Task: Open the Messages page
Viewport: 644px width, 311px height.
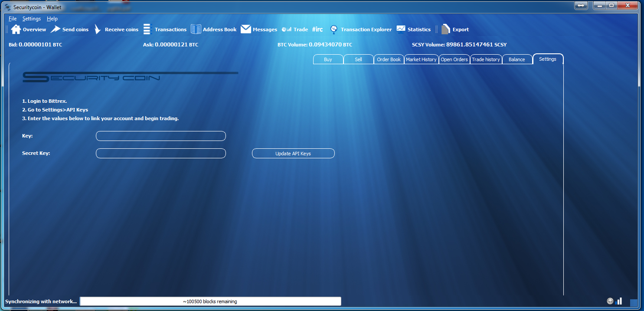Action: click(259, 29)
